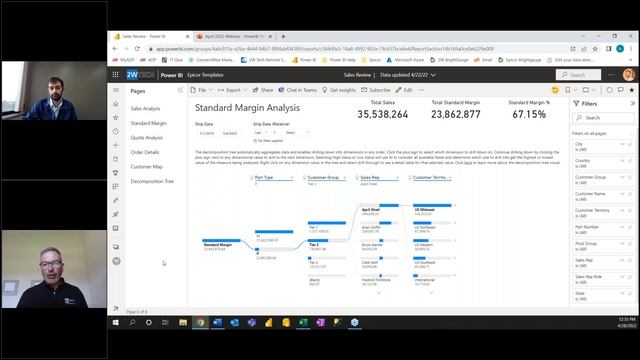Screen dimensions: 640x360
Task: Open the bookmarks dropdown in toolbar
Action: pyautogui.click(x=571, y=90)
